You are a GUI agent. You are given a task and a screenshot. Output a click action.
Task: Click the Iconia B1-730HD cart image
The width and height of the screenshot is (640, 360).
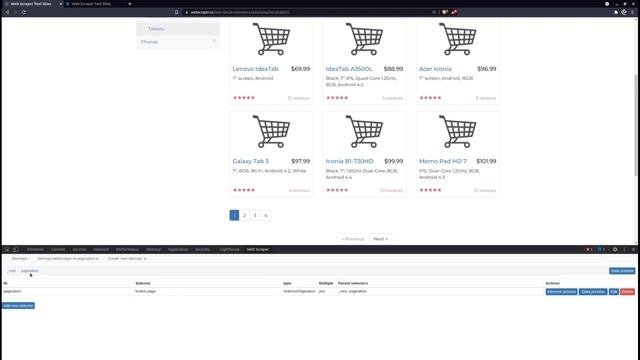click(364, 131)
